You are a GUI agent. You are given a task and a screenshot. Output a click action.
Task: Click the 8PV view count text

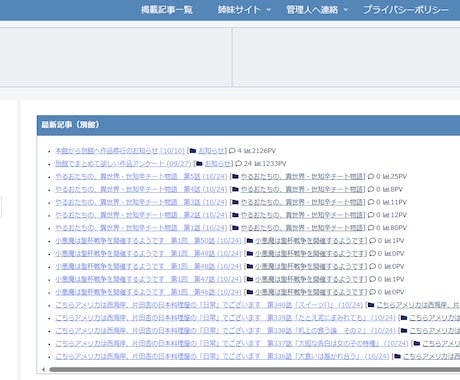(x=397, y=189)
